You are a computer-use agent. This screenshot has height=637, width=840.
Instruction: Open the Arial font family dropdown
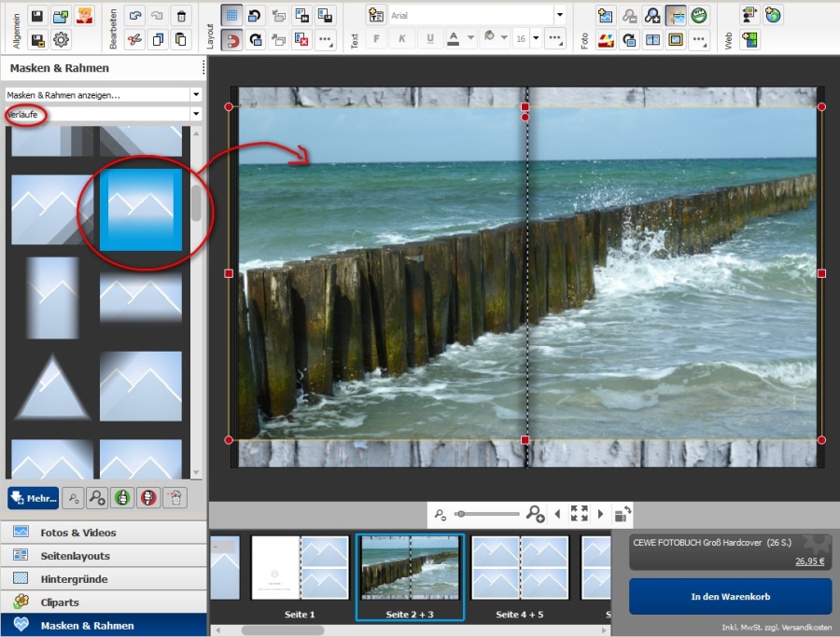[x=559, y=15]
